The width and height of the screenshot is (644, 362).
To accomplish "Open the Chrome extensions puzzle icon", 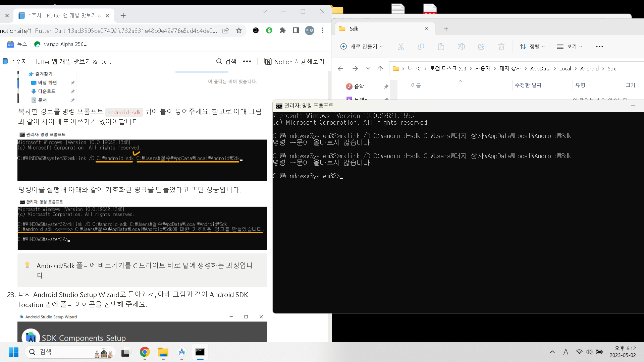I will pyautogui.click(x=282, y=31).
